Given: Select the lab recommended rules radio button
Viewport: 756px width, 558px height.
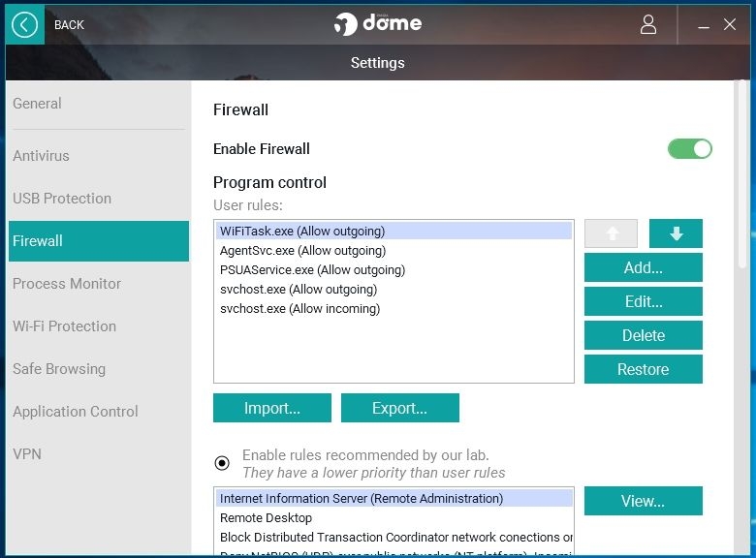Looking at the screenshot, I should [222, 463].
